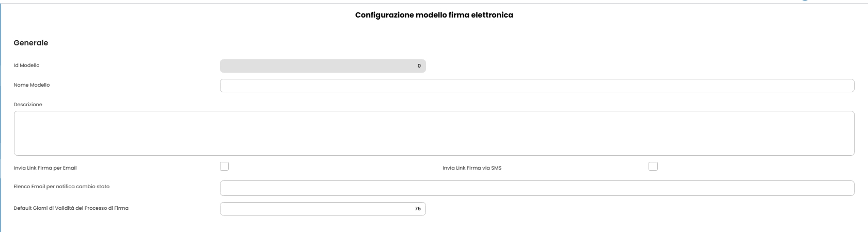
Task: Click the 0 value inside Id Modello
Action: pyautogui.click(x=419, y=66)
